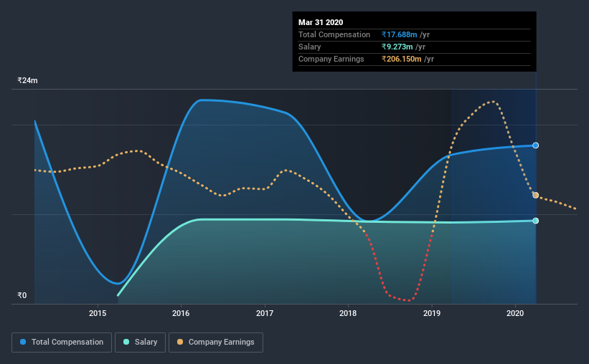Toggle the Company Earnings legend button
589x364 pixels.
point(216,343)
